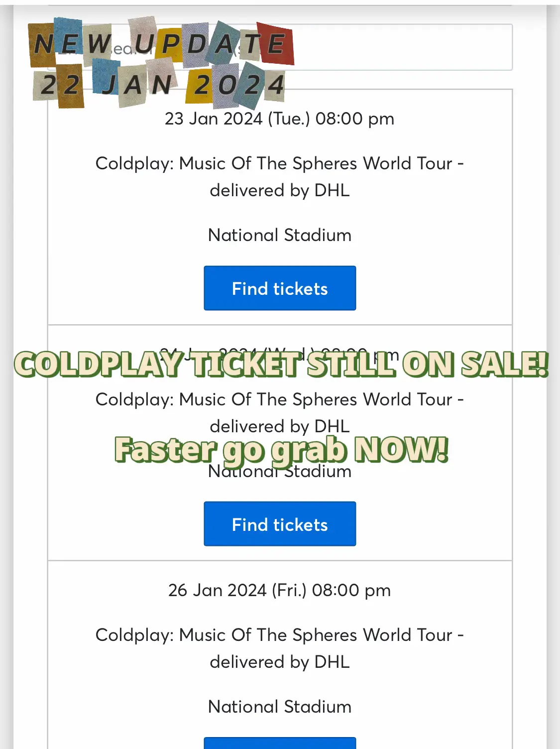Viewport: 560px width, 749px height.
Task: Tap the NEW UPDATE sticker text
Action: tap(161, 43)
